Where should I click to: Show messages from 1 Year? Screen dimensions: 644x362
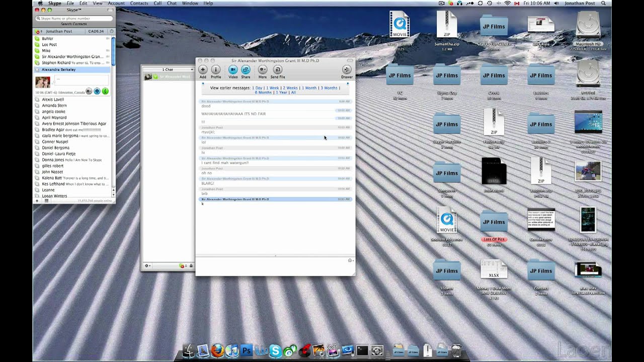click(x=281, y=93)
